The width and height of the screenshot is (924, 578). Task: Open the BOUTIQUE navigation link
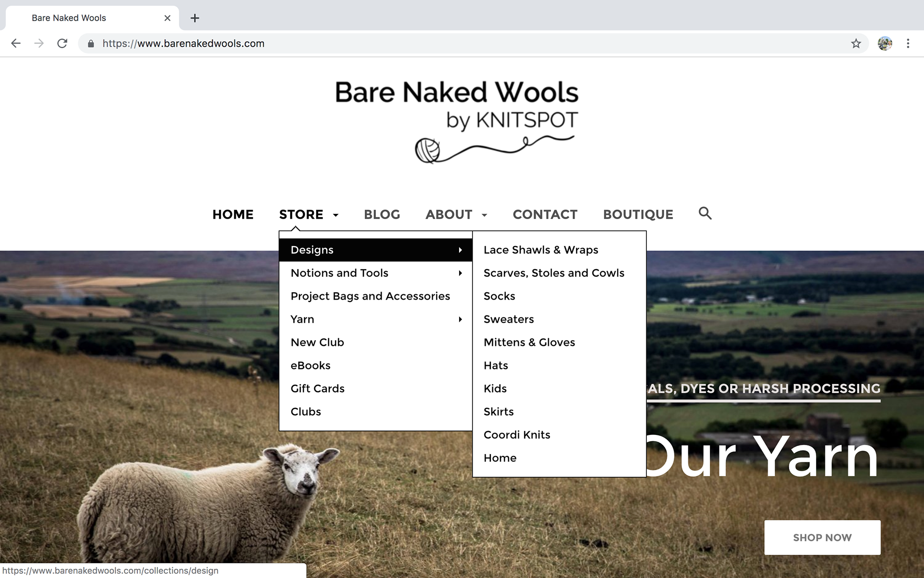[638, 214]
